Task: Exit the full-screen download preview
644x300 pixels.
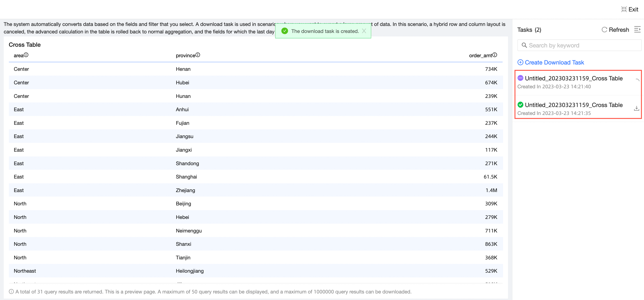Action: point(630,9)
